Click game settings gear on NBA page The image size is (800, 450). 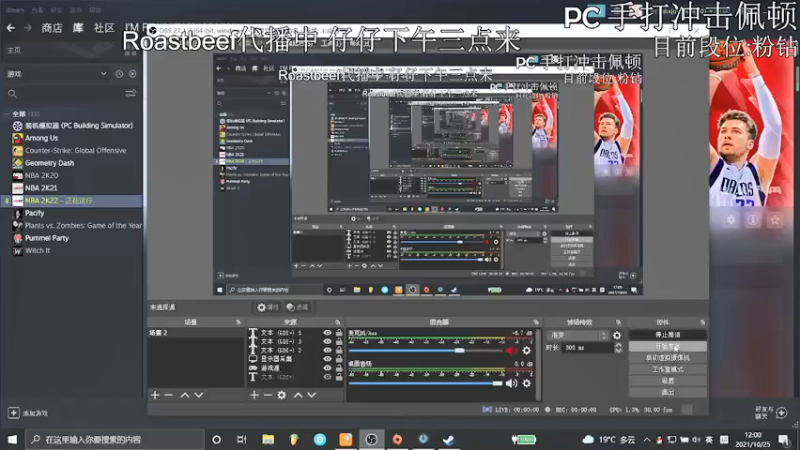[x=731, y=220]
